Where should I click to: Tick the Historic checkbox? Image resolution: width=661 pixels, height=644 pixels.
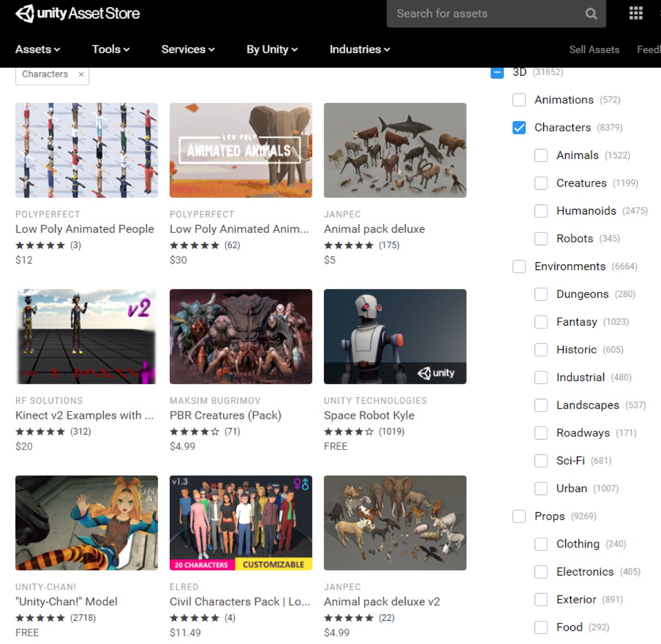point(541,350)
